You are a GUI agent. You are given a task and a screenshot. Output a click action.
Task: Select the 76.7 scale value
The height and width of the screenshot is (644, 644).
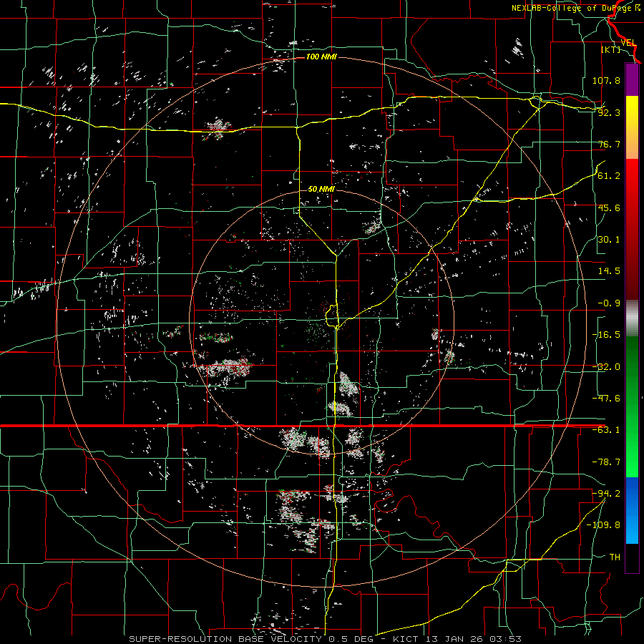click(x=609, y=144)
